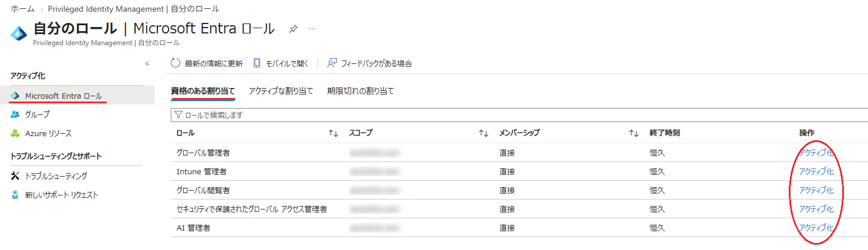Click the filter icon in the search box
The height and width of the screenshot is (250, 868).
tap(178, 116)
